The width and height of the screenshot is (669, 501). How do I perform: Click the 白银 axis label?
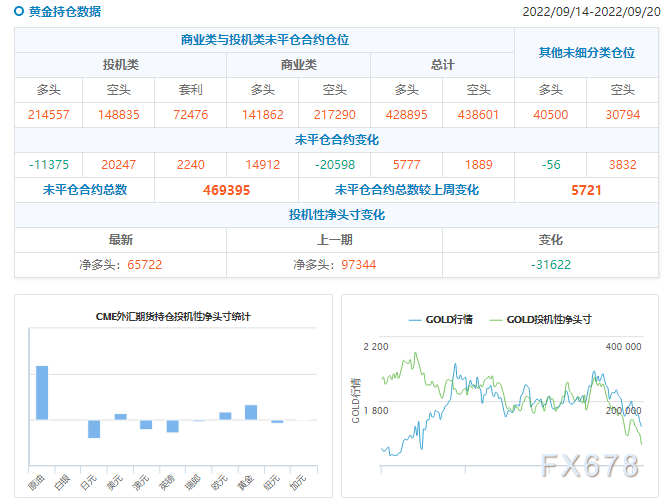(62, 483)
